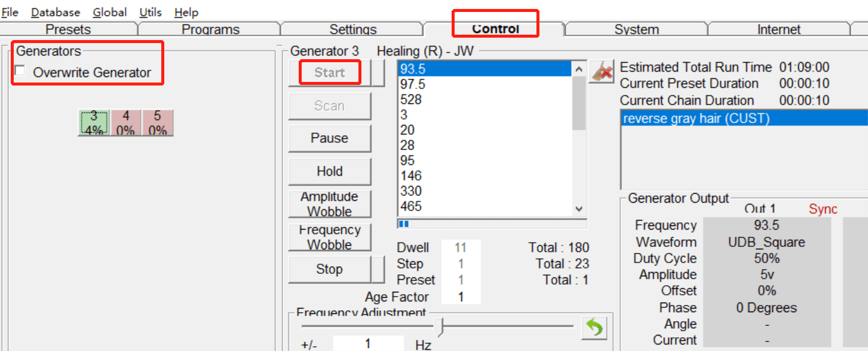Click the frequency list scroll-up arrow
The height and width of the screenshot is (351, 868).
[x=579, y=69]
